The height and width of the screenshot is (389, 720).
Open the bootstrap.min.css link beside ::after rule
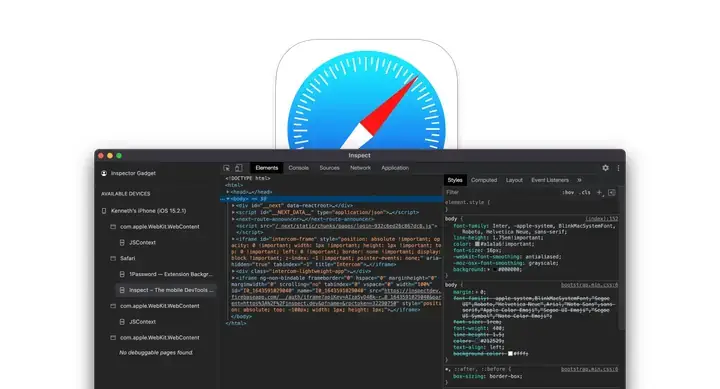[x=589, y=369]
